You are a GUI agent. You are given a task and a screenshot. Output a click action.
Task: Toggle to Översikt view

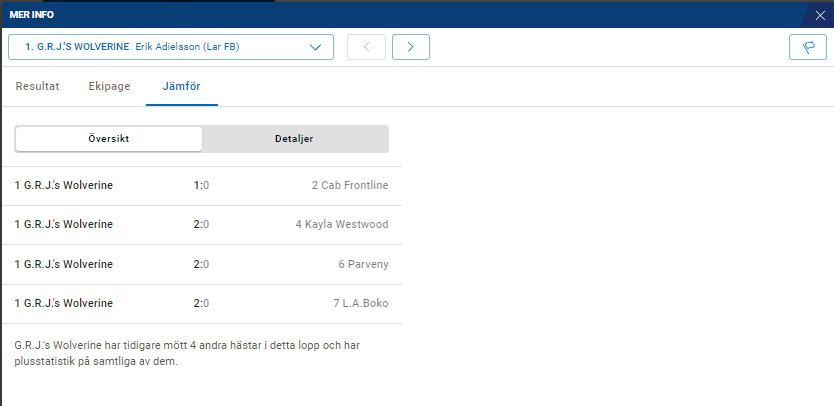coord(109,139)
